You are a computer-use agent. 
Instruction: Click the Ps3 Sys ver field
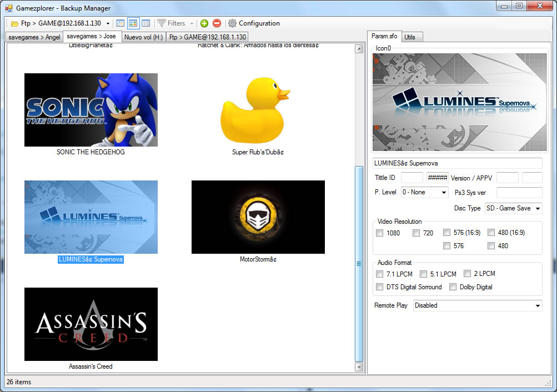[x=519, y=193]
